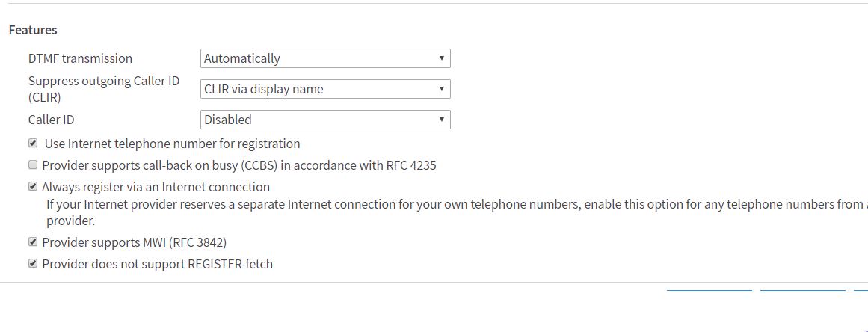Screen dimensions: 868x332
Task: Click the Caller ID field label
Action: (x=51, y=120)
